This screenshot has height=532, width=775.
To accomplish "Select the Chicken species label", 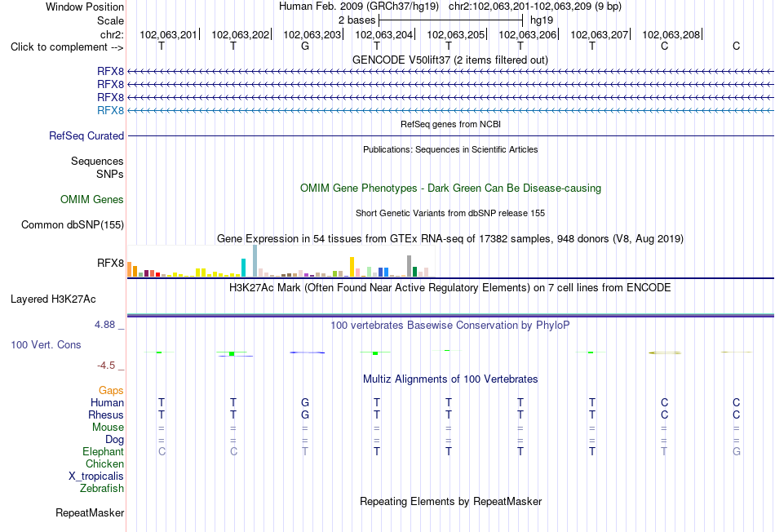I will point(104,463).
